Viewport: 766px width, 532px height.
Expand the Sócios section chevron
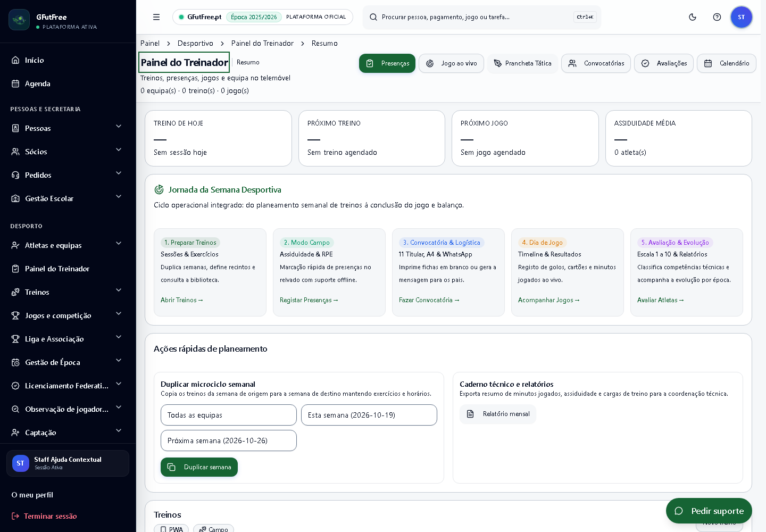click(x=119, y=150)
